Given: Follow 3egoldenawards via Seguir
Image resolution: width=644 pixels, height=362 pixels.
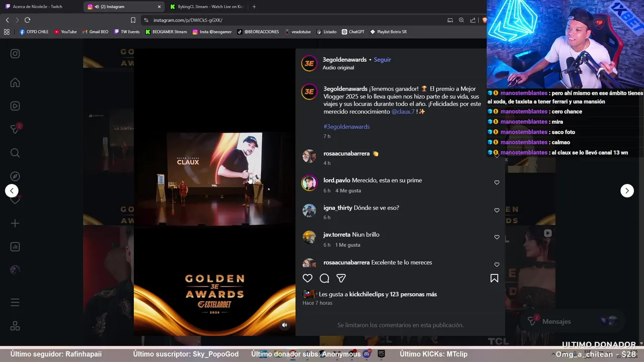Looking at the screenshot, I should (x=382, y=59).
